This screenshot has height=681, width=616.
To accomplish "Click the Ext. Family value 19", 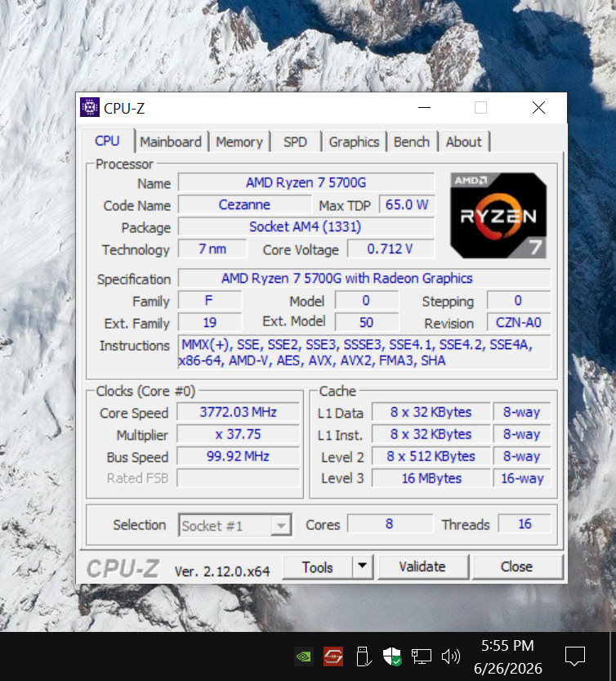I will pyautogui.click(x=210, y=322).
